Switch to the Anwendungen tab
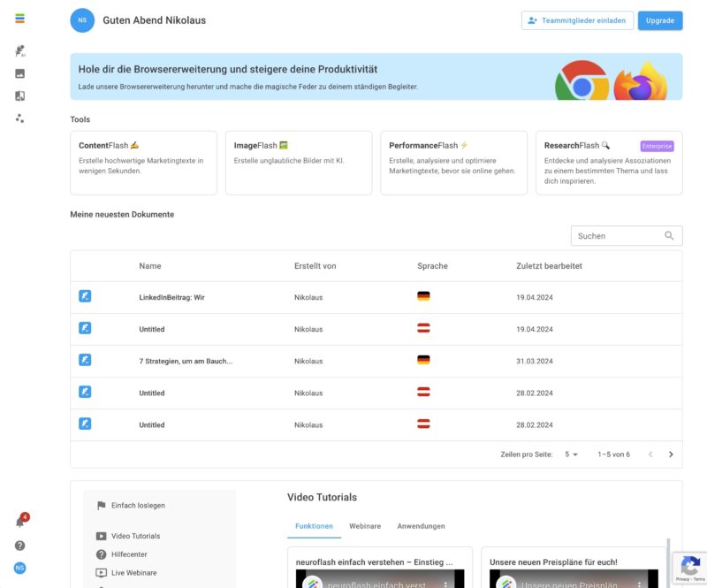707x588 pixels. [421, 526]
